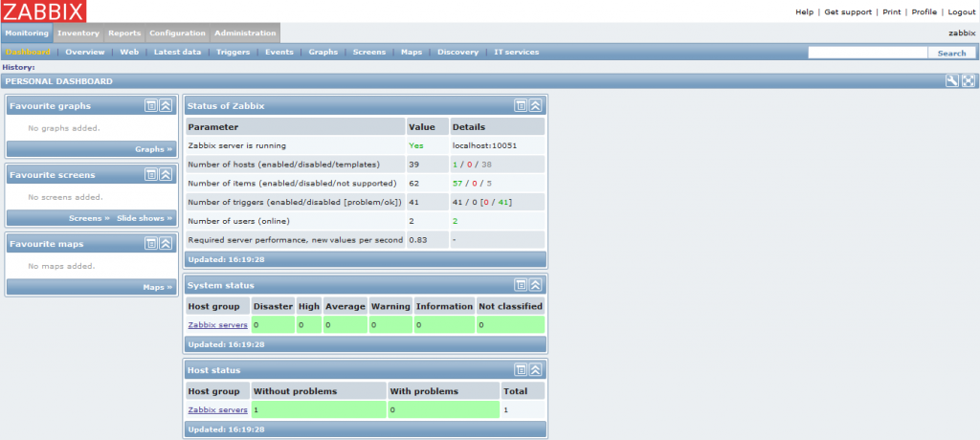Image resolution: width=980 pixels, height=440 pixels.
Task: Click the ZABBIX logo
Action: tap(44, 11)
